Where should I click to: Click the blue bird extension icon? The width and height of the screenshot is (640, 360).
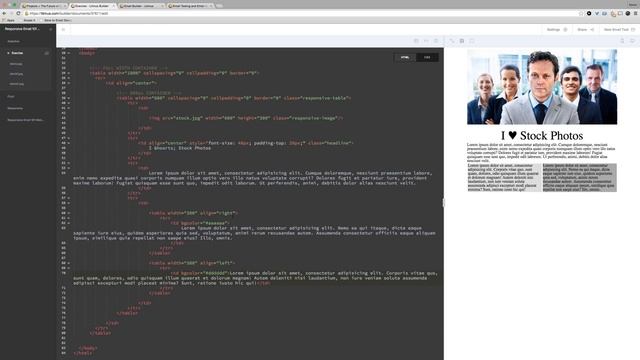pos(597,13)
